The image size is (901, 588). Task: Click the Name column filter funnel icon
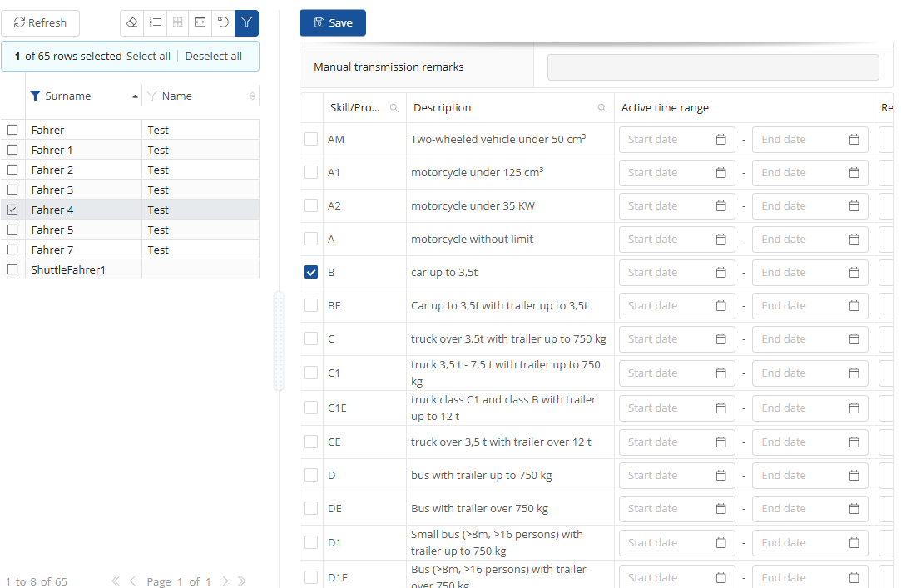pyautogui.click(x=151, y=96)
